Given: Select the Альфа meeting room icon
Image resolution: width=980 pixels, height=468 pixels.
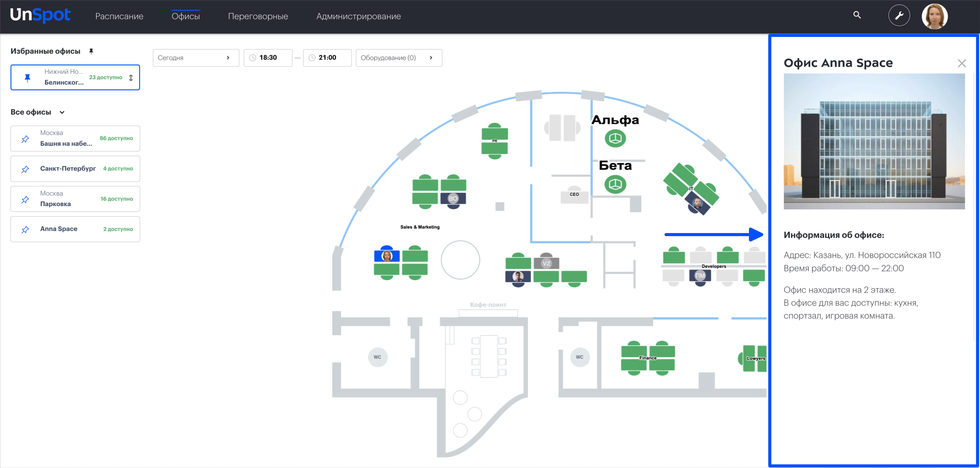Looking at the screenshot, I should click(x=615, y=138).
